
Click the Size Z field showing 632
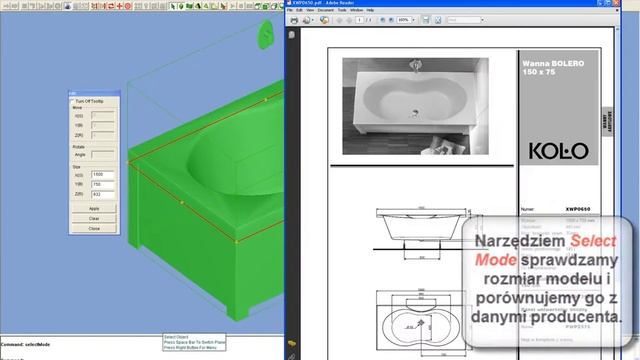(x=103, y=194)
